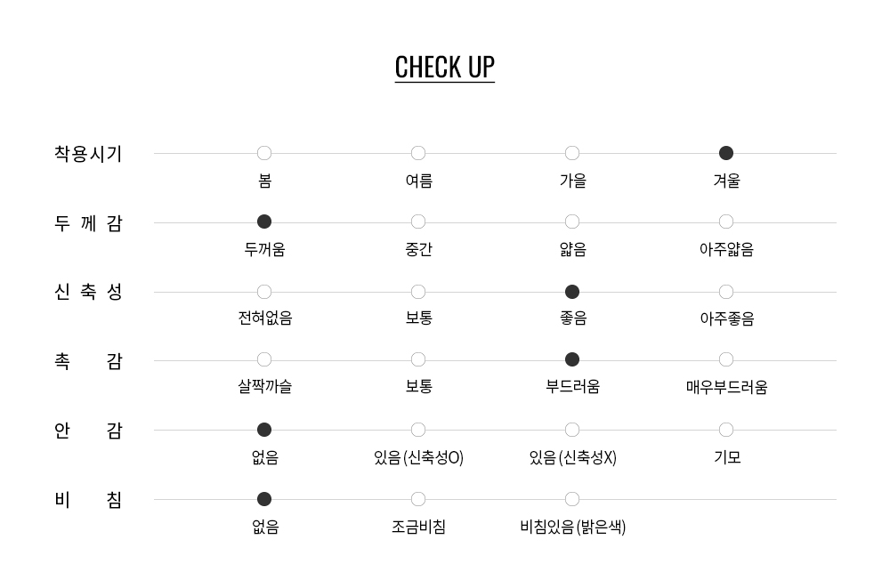890x588 pixels.
Task: Select the 중간 thickness circle
Action: [x=418, y=222]
